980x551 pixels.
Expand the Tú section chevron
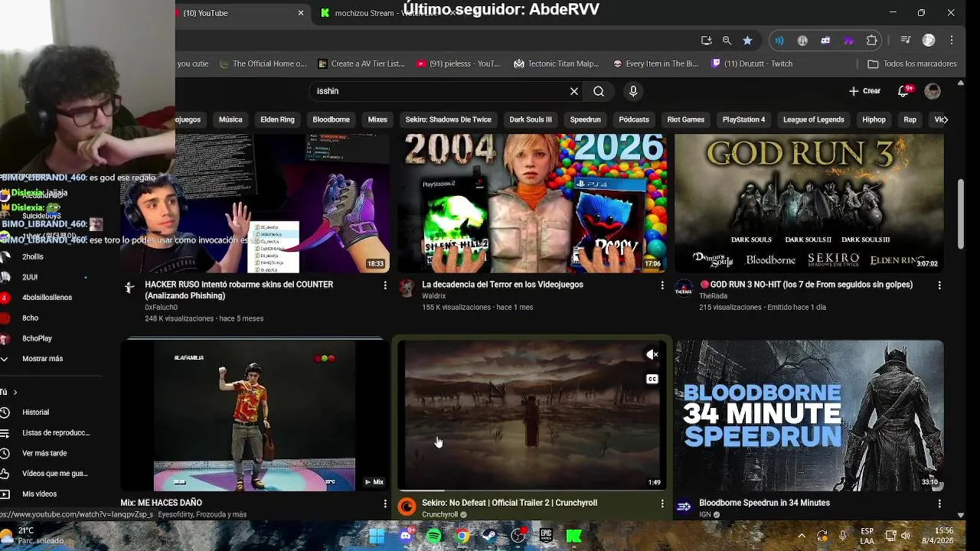(15, 392)
